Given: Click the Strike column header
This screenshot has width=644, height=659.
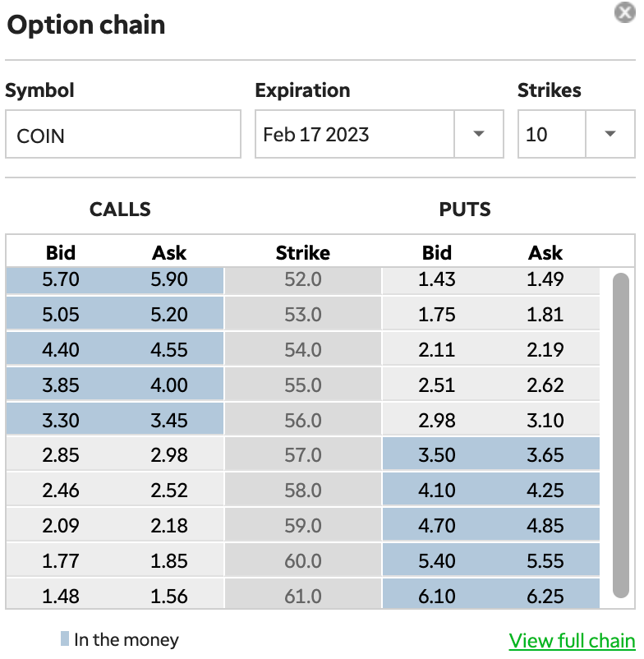Looking at the screenshot, I should coord(302,253).
